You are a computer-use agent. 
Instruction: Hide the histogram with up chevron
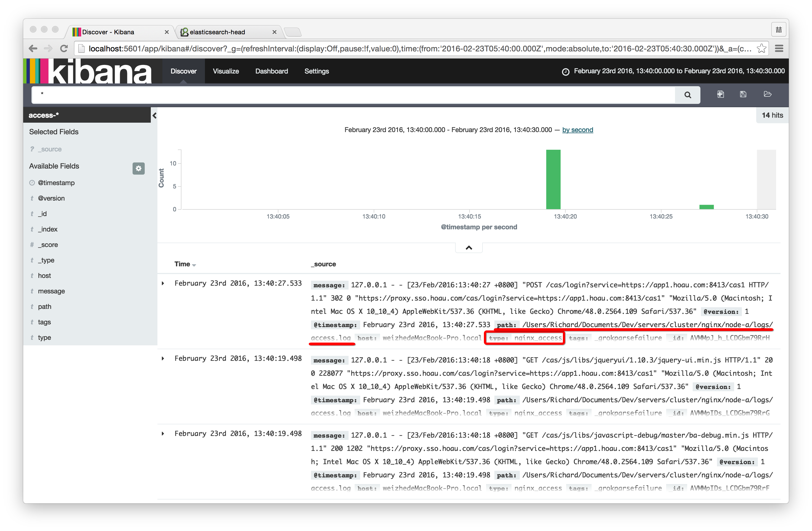469,248
